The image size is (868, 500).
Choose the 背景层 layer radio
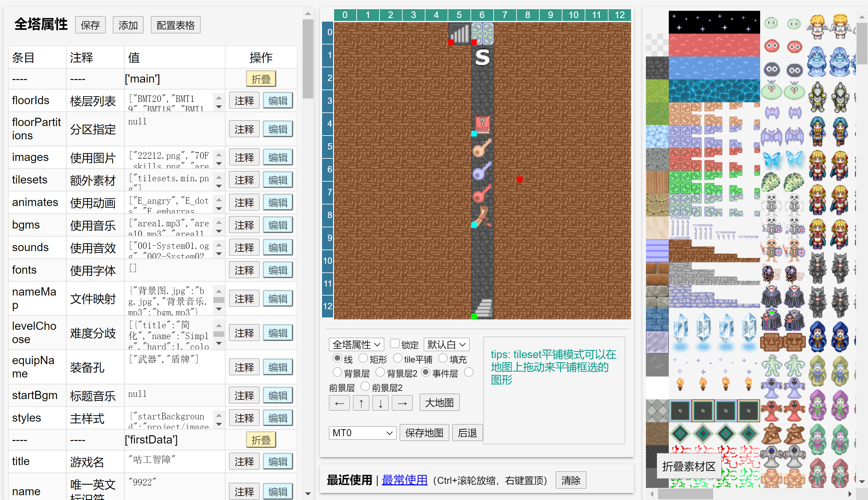pyautogui.click(x=337, y=372)
